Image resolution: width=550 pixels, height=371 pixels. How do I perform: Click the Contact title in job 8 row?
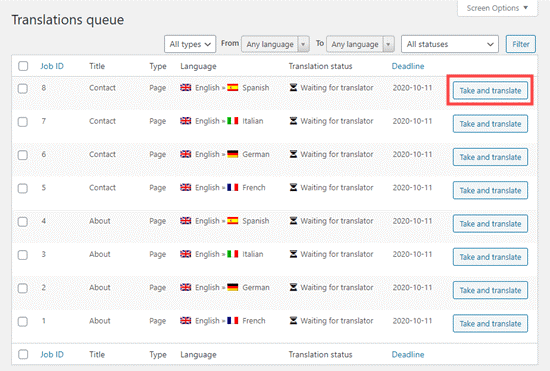tap(102, 88)
